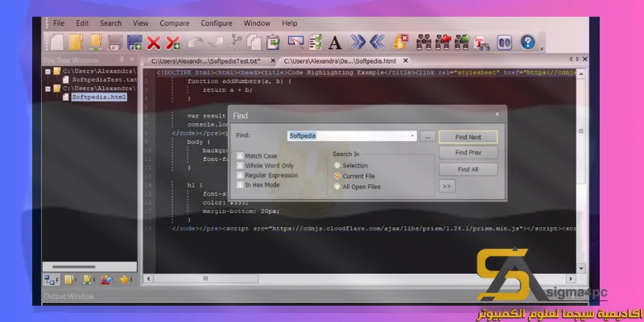Click the blue double left chevrons icon
This screenshot has width=644, height=322.
coord(377,42)
